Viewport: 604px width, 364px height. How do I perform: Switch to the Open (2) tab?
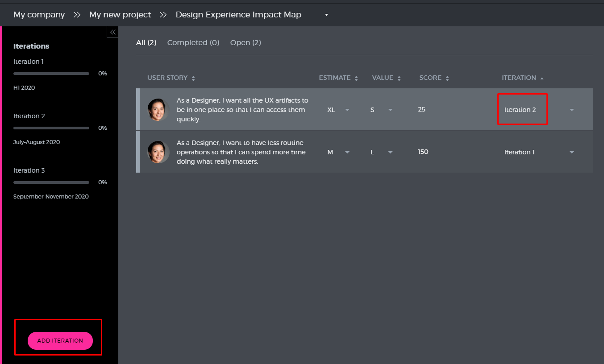click(246, 43)
